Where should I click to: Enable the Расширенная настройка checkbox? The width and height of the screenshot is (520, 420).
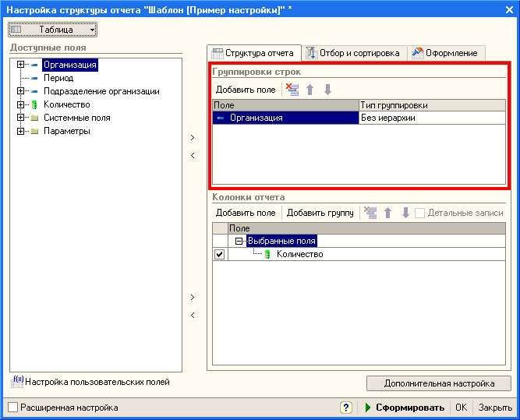click(12, 408)
